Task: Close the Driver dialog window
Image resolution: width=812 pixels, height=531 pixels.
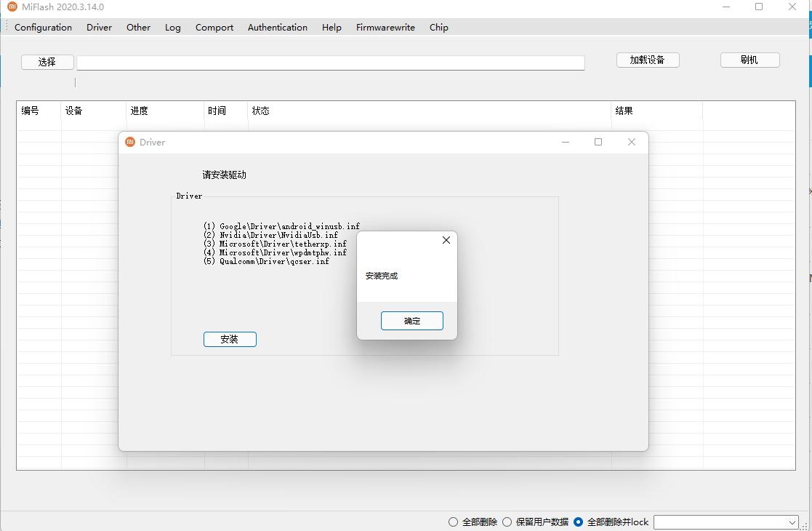Action: [x=631, y=142]
